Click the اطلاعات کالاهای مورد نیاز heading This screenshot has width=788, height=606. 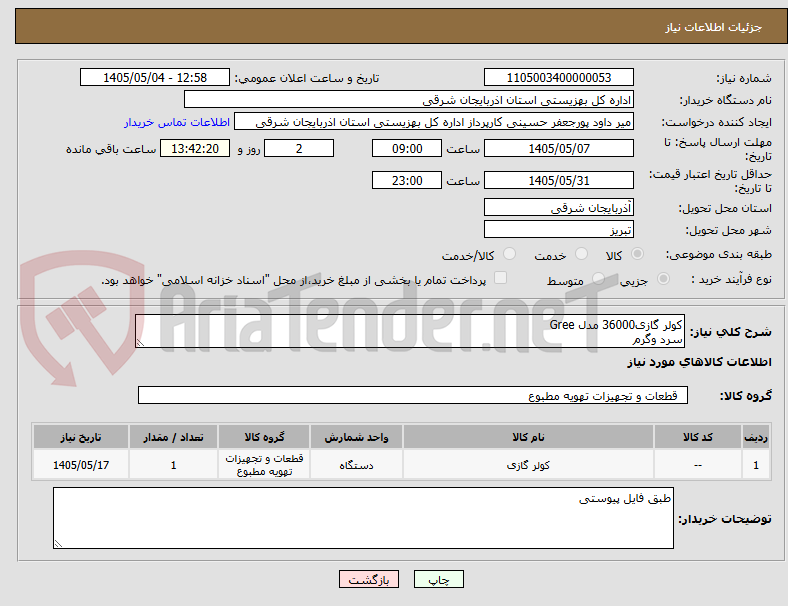[x=699, y=362]
